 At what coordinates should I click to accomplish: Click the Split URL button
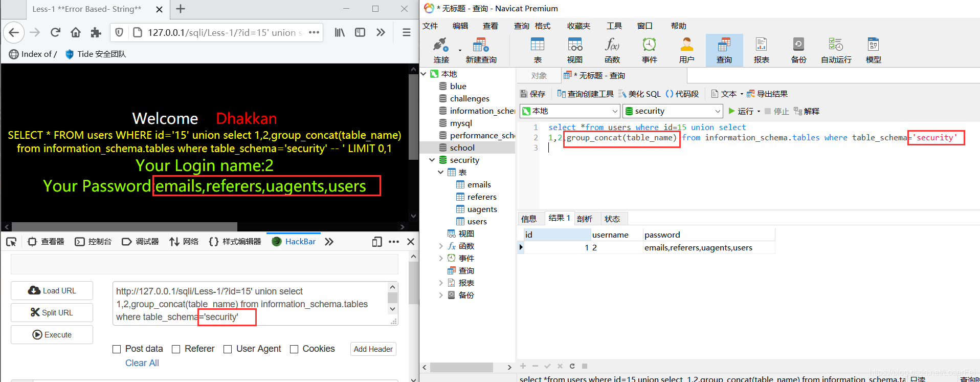(52, 313)
